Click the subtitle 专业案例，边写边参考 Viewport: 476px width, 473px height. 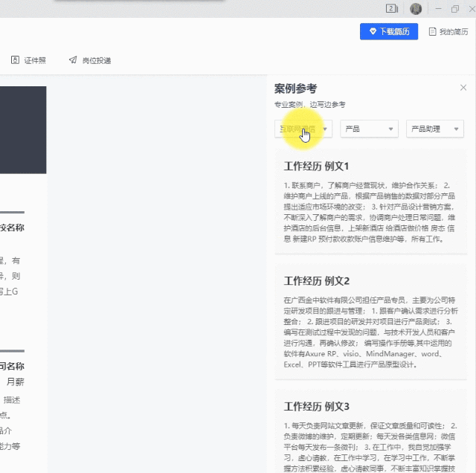tap(309, 104)
